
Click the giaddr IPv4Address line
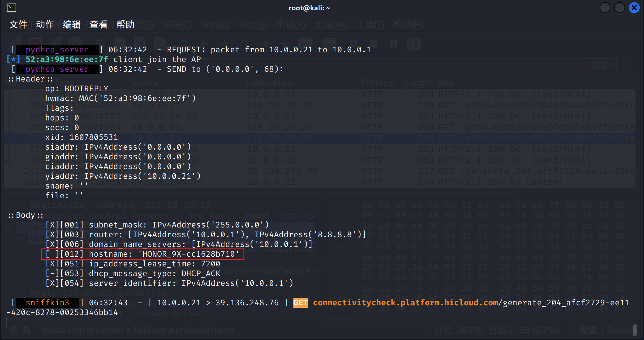(118, 157)
